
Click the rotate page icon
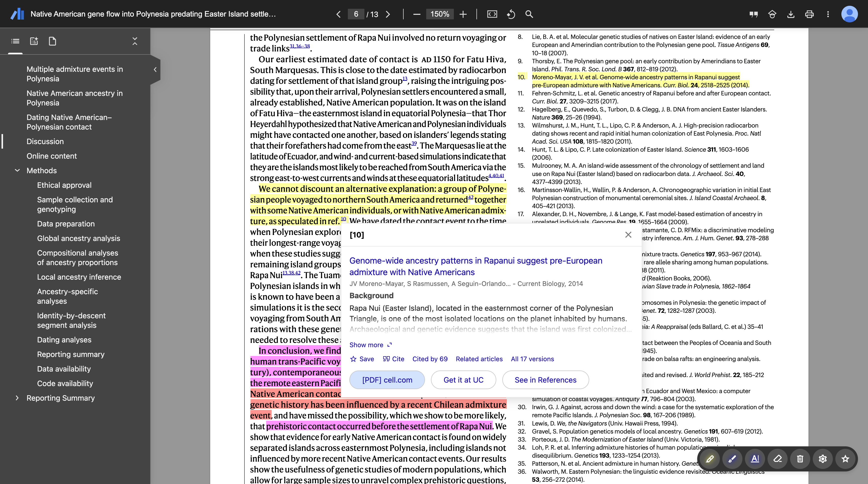[x=511, y=14]
